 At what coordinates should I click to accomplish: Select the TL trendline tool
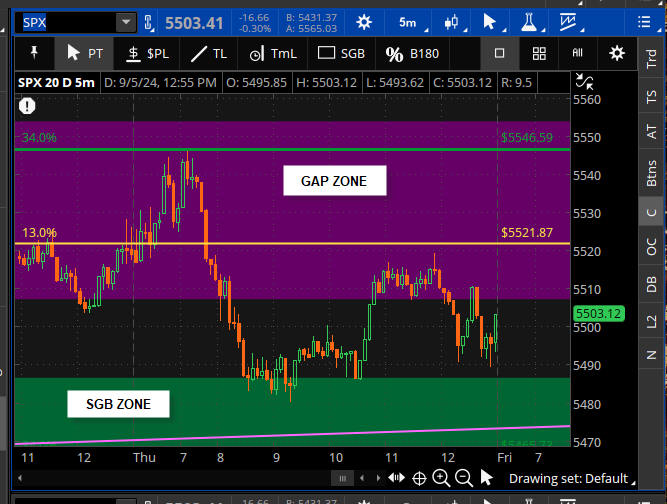[x=208, y=54]
